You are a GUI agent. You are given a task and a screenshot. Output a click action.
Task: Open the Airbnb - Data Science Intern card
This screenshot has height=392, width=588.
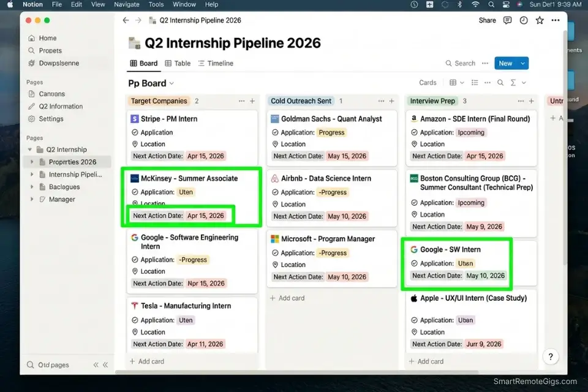coord(332,198)
